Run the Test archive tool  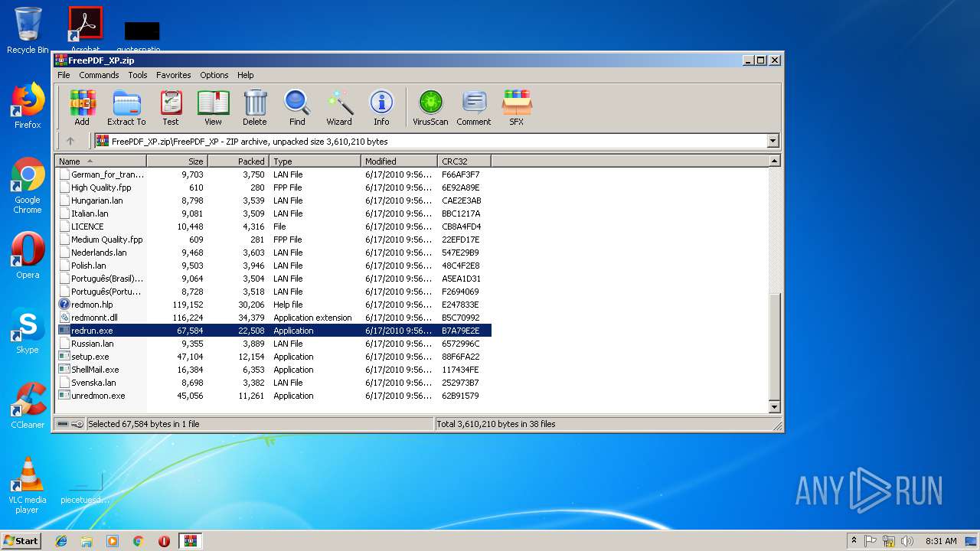[171, 107]
